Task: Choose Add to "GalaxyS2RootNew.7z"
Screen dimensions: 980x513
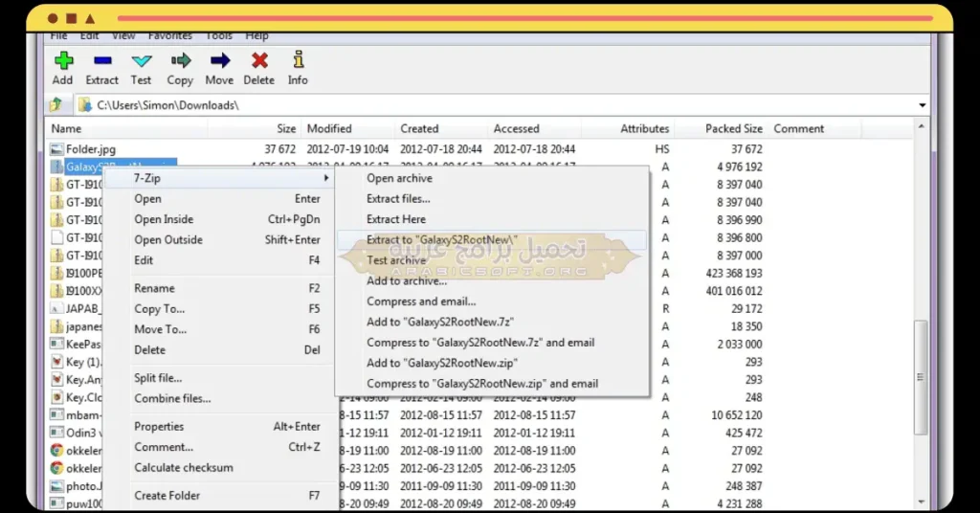Action: coord(492,322)
